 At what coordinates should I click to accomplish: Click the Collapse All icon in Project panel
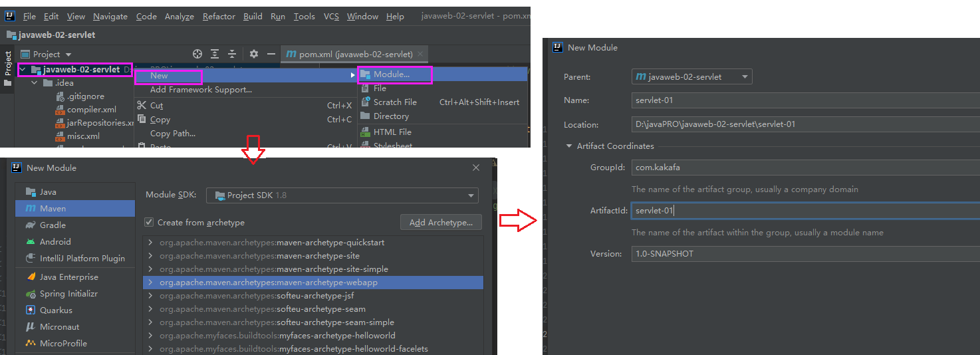pyautogui.click(x=232, y=54)
